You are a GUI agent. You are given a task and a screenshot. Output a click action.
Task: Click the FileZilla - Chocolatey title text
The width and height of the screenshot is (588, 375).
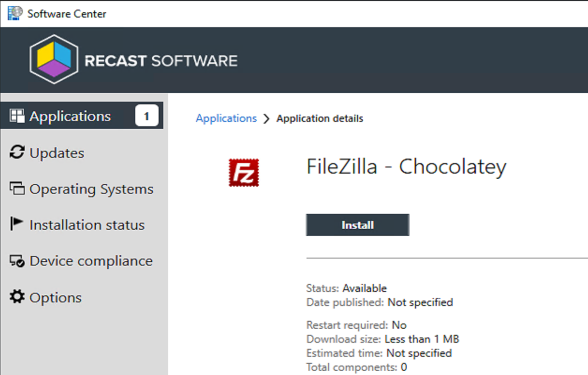[406, 167]
